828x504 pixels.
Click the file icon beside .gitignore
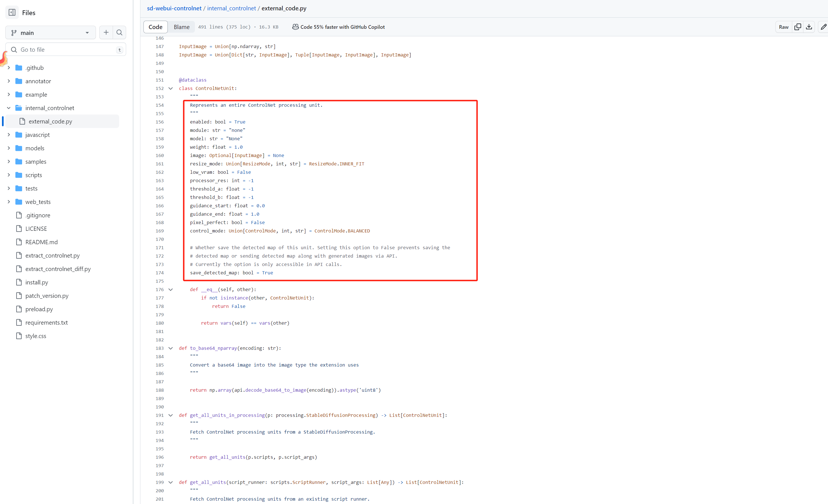click(x=19, y=215)
